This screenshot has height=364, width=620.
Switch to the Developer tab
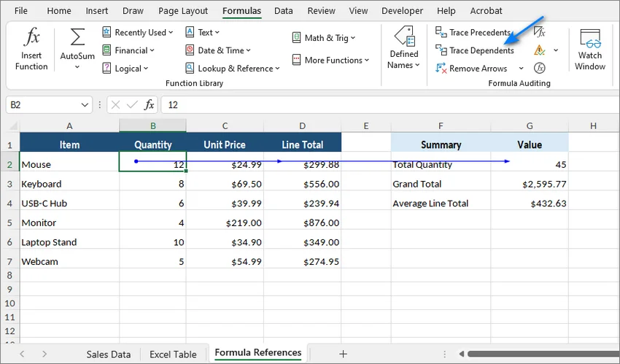click(x=402, y=11)
